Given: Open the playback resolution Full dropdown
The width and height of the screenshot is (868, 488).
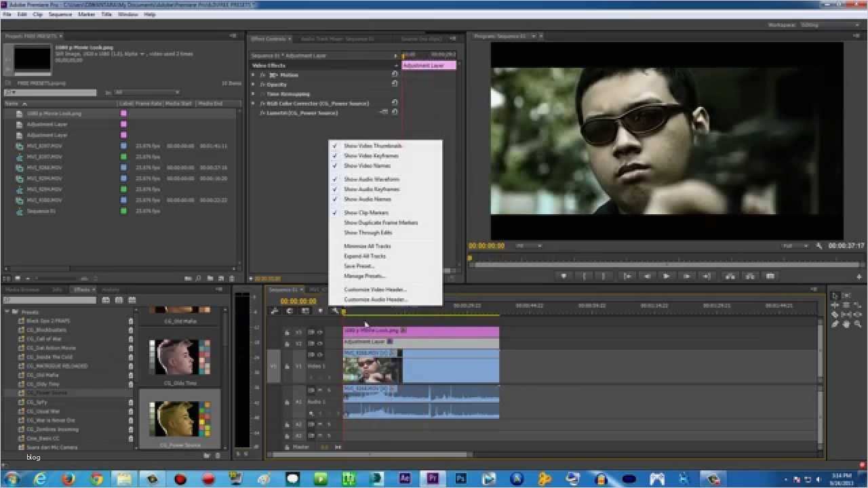Looking at the screenshot, I should 796,245.
